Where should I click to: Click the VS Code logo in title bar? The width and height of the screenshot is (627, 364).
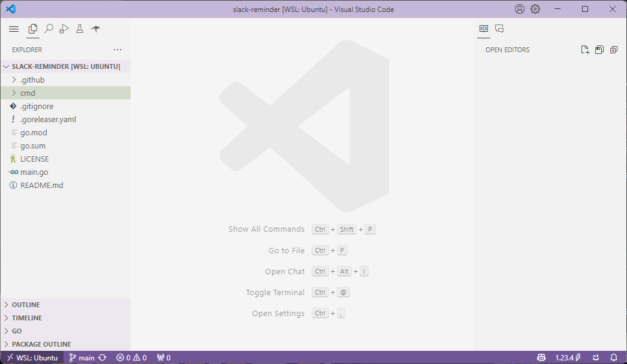click(11, 9)
